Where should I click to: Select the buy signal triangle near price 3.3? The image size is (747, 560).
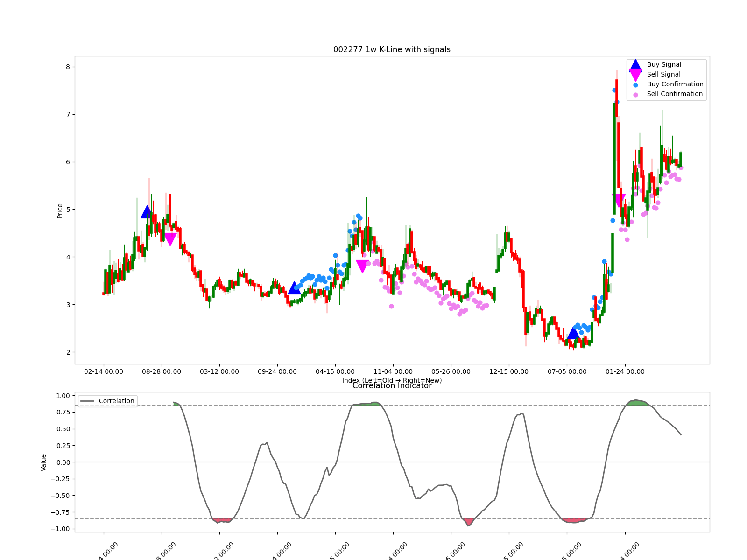pos(294,288)
